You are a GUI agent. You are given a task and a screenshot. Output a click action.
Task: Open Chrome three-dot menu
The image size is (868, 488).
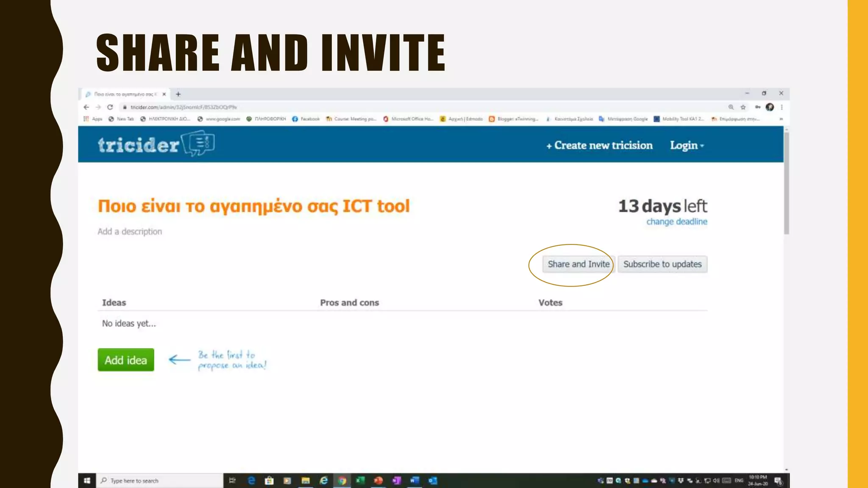click(x=782, y=107)
